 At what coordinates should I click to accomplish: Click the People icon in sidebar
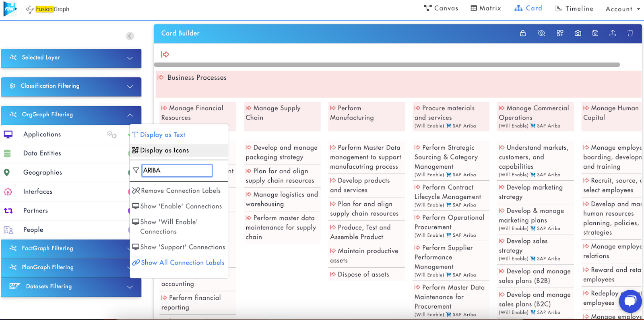point(8,230)
